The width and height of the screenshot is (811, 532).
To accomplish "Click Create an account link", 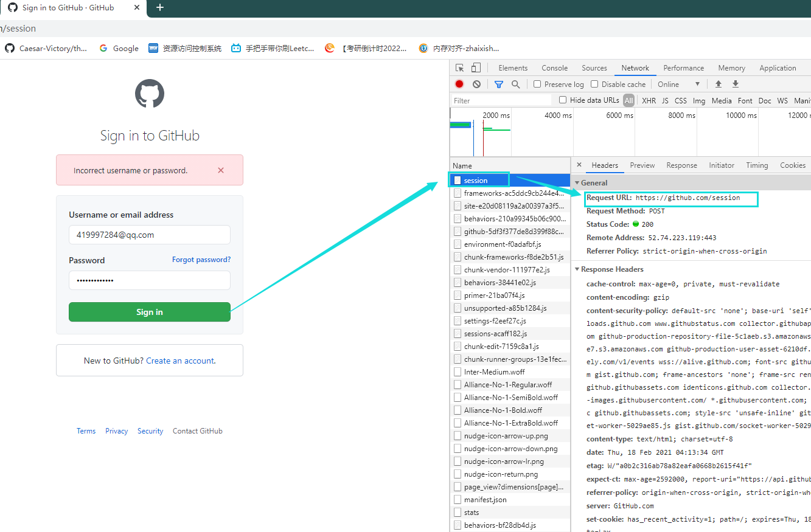I will [x=180, y=361].
